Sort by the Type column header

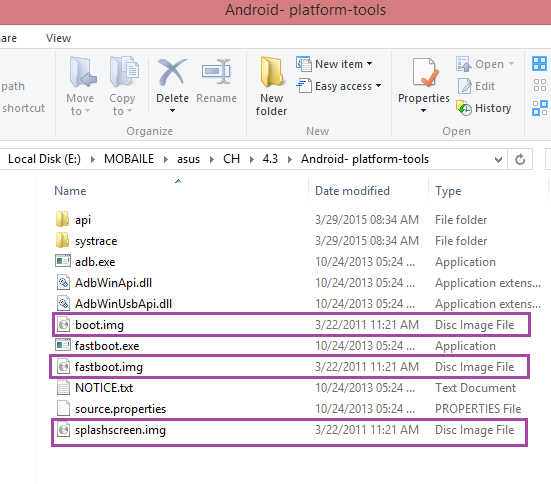448,191
